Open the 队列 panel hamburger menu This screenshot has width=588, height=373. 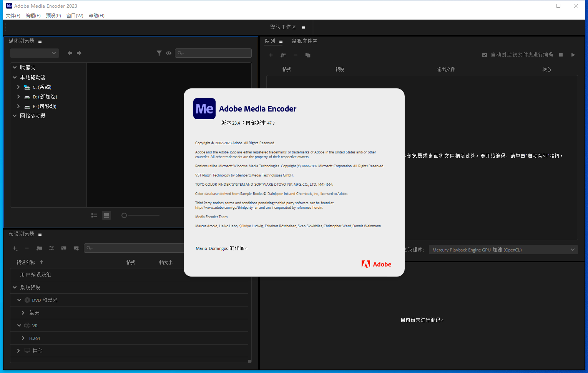(281, 41)
